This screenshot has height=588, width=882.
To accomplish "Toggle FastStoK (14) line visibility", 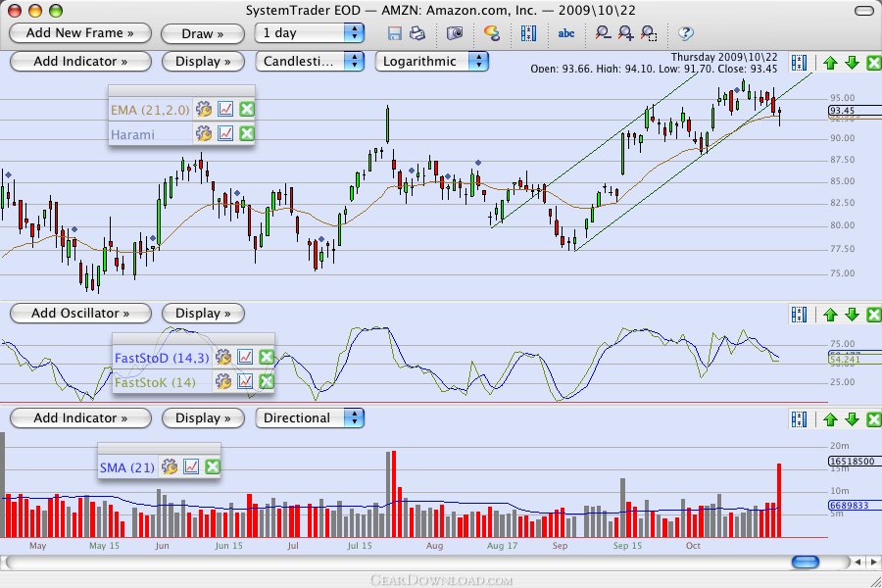I will pos(245,381).
